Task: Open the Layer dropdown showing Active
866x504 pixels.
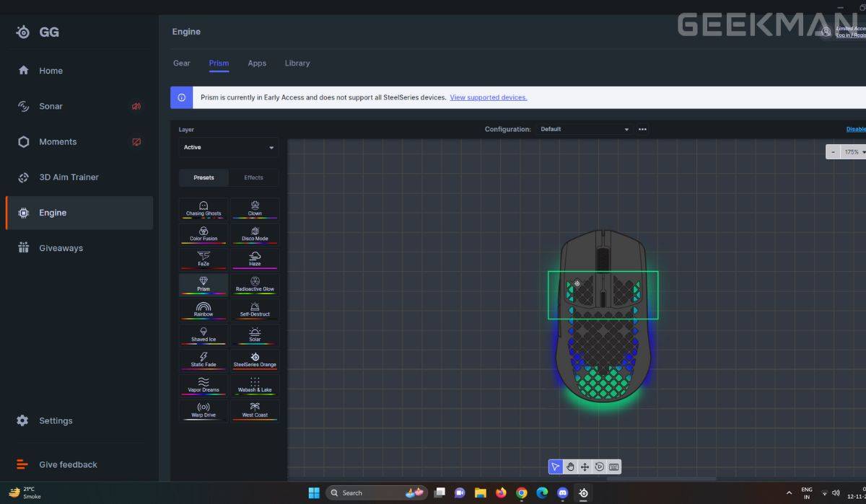Action: (229, 147)
